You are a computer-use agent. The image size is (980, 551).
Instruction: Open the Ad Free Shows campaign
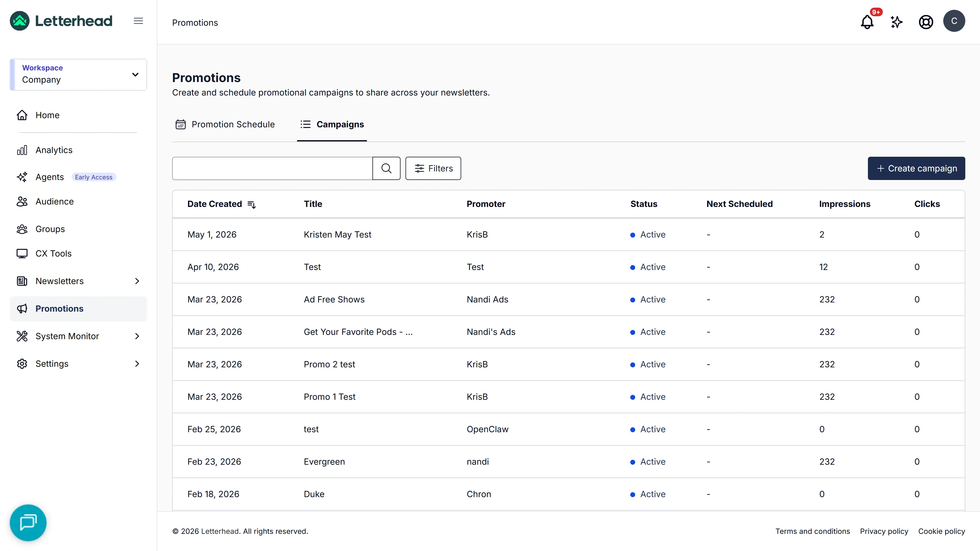coord(334,299)
